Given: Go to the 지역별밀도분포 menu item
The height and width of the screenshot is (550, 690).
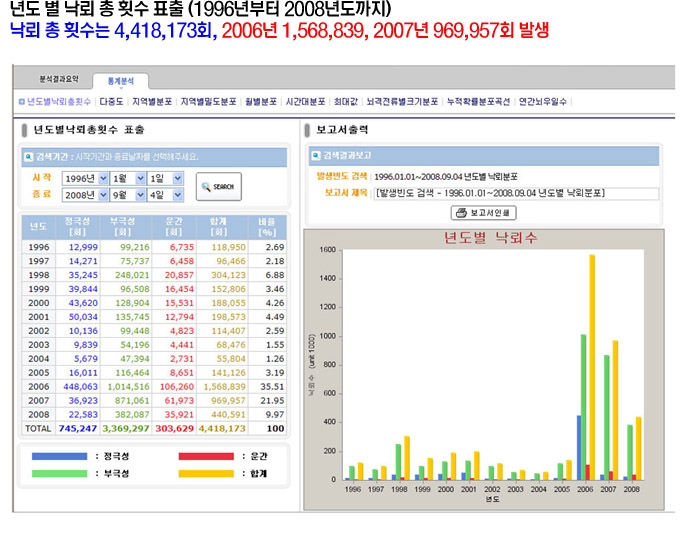Looking at the screenshot, I should (x=208, y=101).
